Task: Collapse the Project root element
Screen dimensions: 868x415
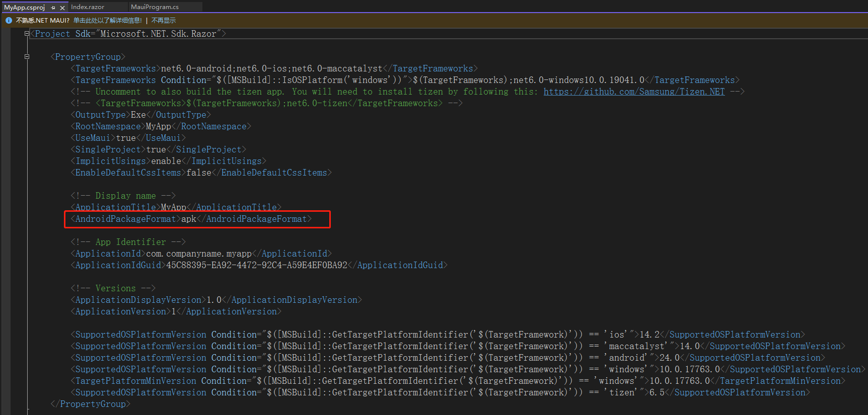Action: pos(27,34)
